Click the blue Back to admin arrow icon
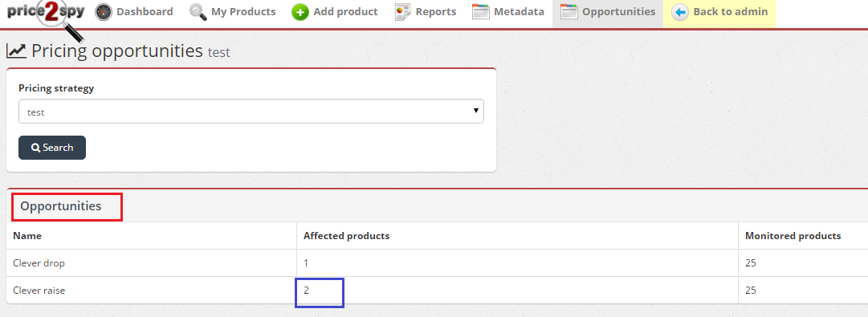This screenshot has height=317, width=868. 680,11
